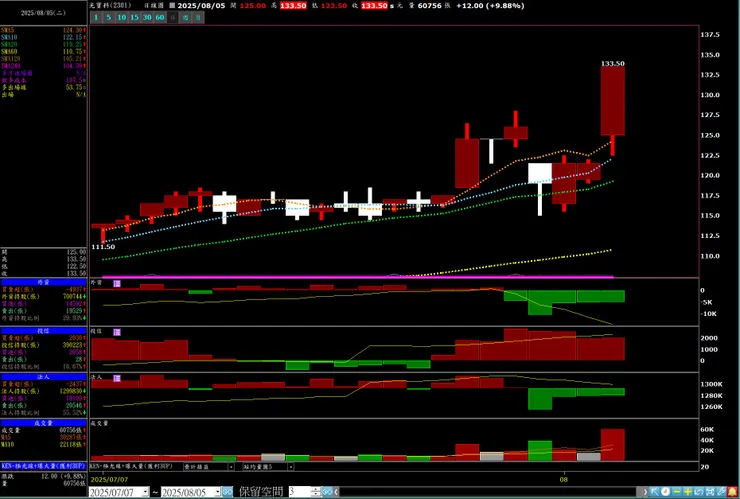This screenshot has width=740, height=499.
Task: Zoom in with the yellow plus icon
Action: tap(688, 491)
